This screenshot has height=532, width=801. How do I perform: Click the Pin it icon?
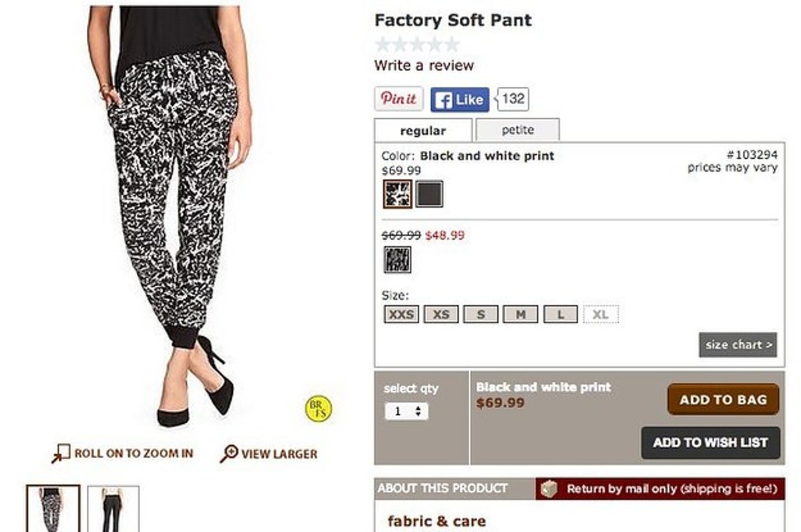pos(398,97)
